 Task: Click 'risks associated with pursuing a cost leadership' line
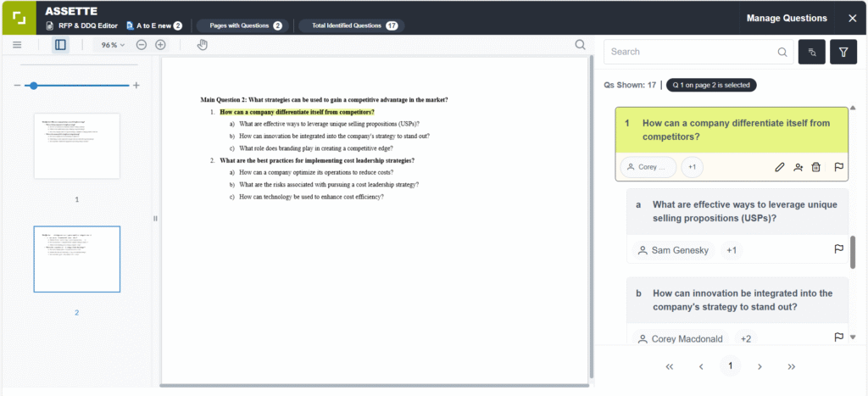(x=329, y=184)
